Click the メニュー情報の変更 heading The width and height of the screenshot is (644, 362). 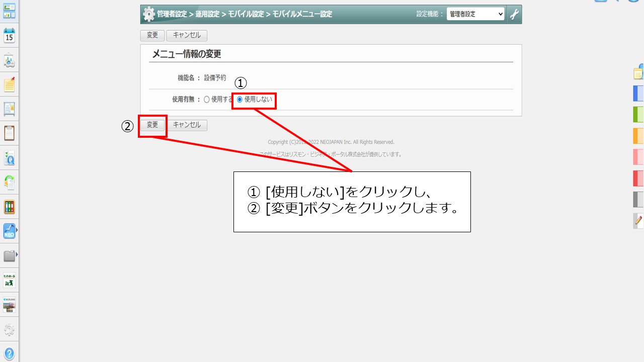coord(187,54)
